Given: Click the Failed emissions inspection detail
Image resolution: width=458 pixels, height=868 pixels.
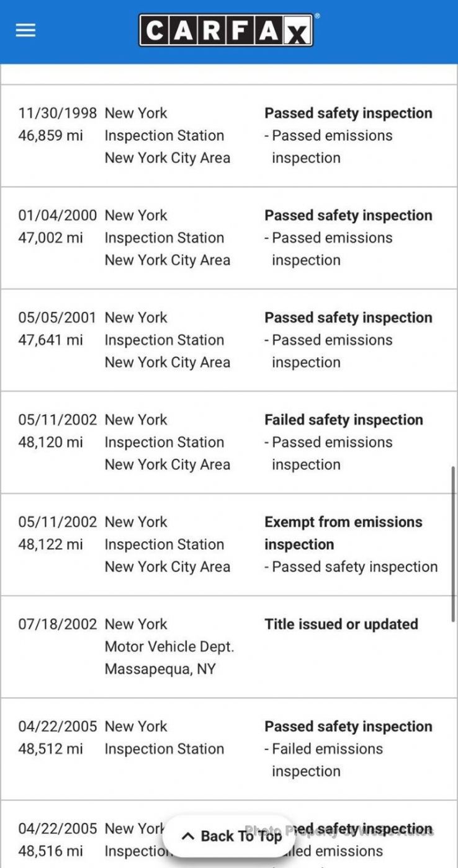Looking at the screenshot, I should (x=327, y=759).
